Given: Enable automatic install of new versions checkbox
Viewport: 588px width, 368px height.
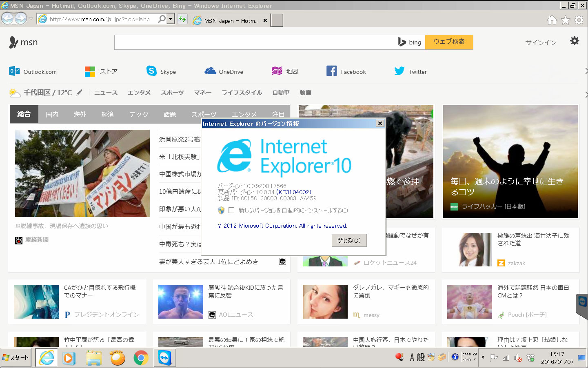Looking at the screenshot, I should pyautogui.click(x=231, y=210).
